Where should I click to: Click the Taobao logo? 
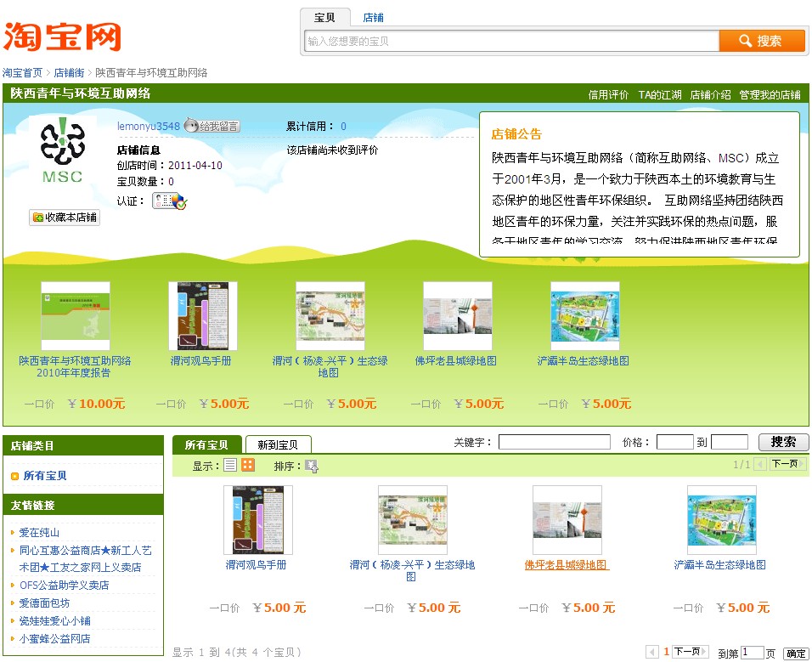(x=62, y=37)
